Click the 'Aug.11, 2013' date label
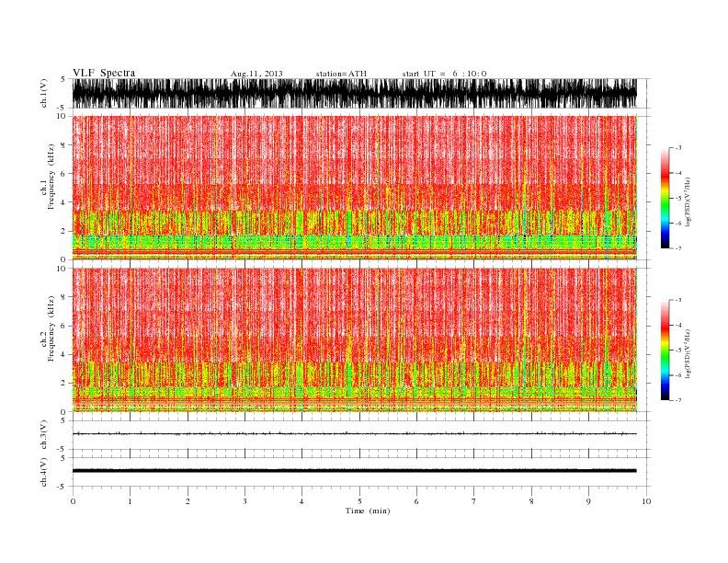Viewport: 728px width, 563px height. pos(256,74)
